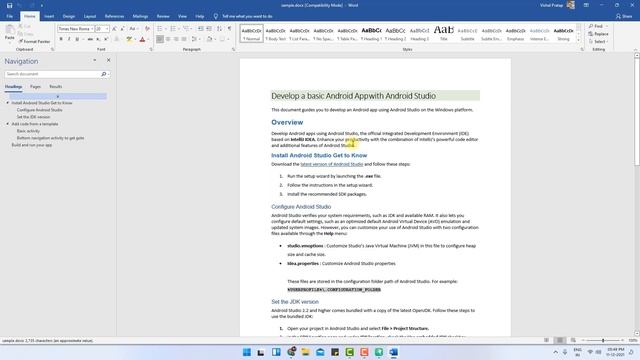Toggle strikethrough formatting
Screen dimensions: 640x360
90,39
